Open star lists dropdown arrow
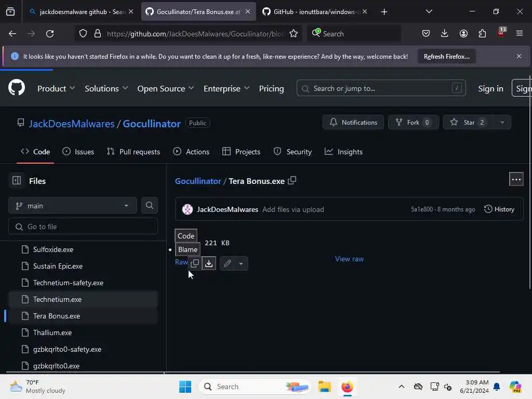The width and height of the screenshot is (532, 399). pos(502,122)
